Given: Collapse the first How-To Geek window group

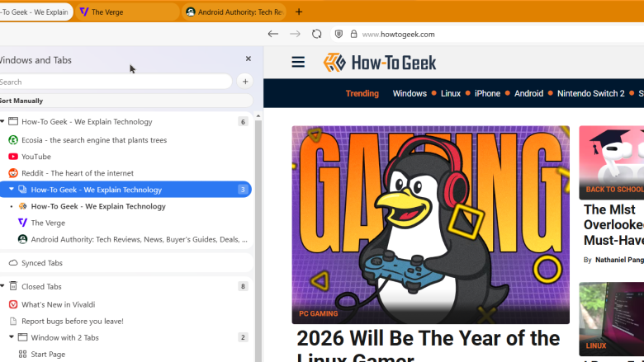Looking at the screenshot, I should click(2, 122).
